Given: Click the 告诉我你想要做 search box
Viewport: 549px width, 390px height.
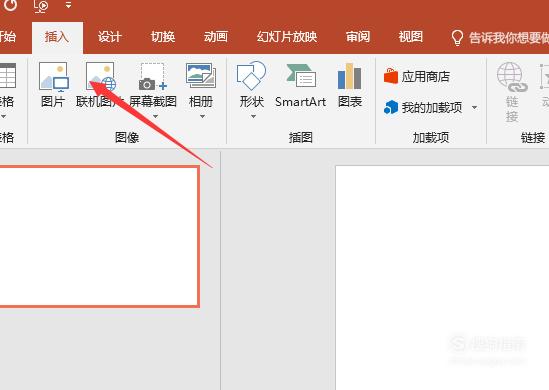Looking at the screenshot, I should coord(508,38).
